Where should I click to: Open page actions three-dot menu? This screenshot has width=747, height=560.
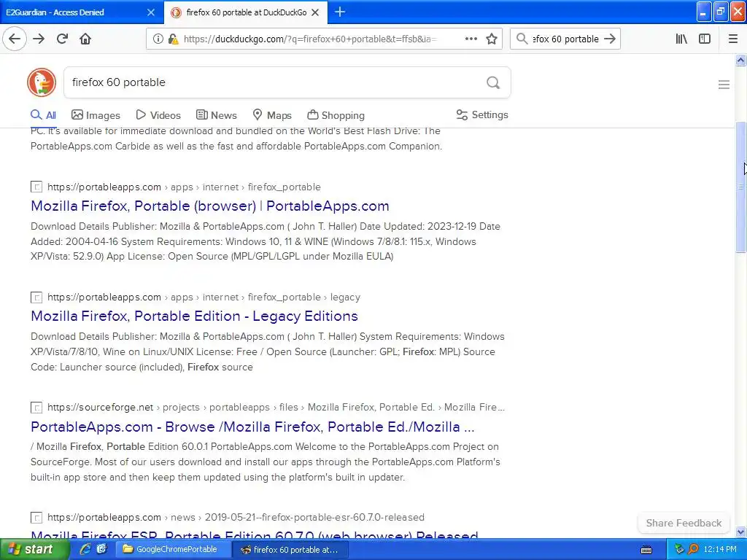471,39
